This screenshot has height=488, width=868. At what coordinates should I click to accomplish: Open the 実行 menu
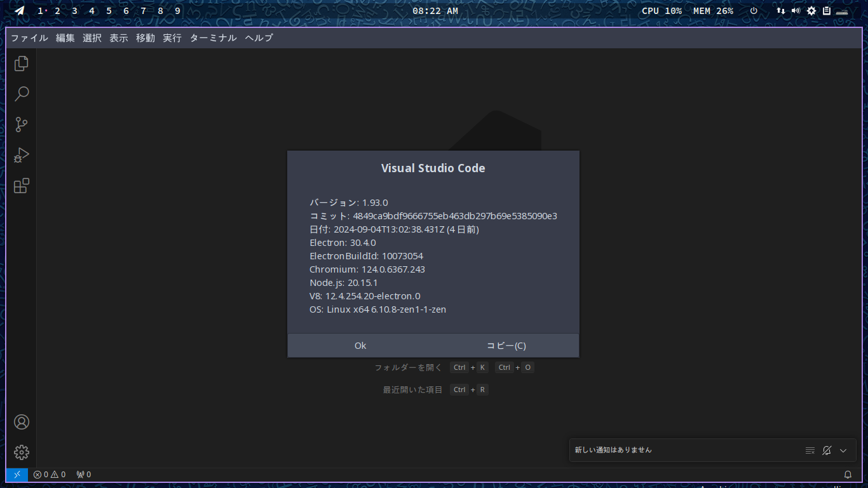coord(172,38)
